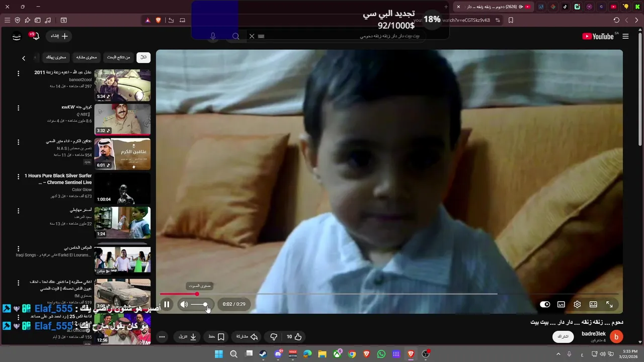Open the YouTube account avatar menu
The width and height of the screenshot is (644, 362).
[x=17, y=36]
